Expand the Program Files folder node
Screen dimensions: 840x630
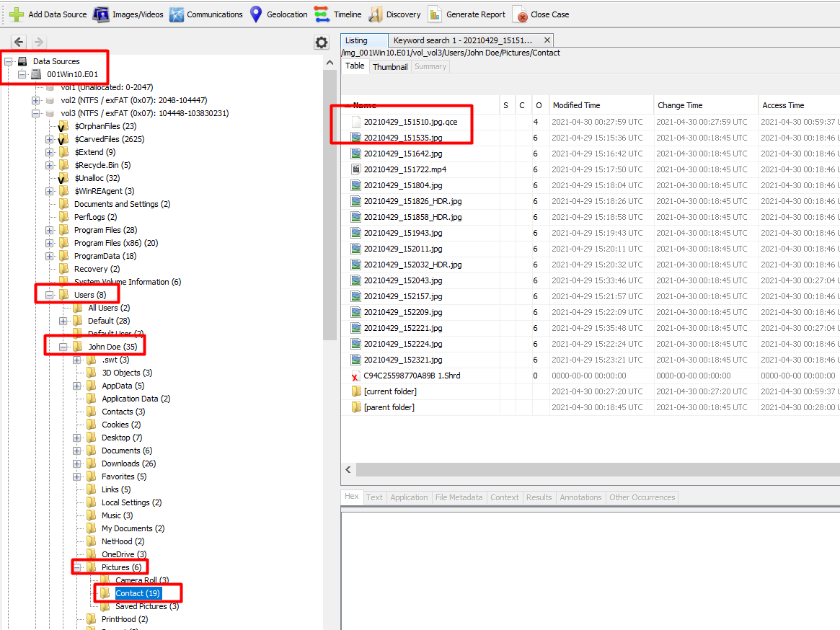pos(50,230)
